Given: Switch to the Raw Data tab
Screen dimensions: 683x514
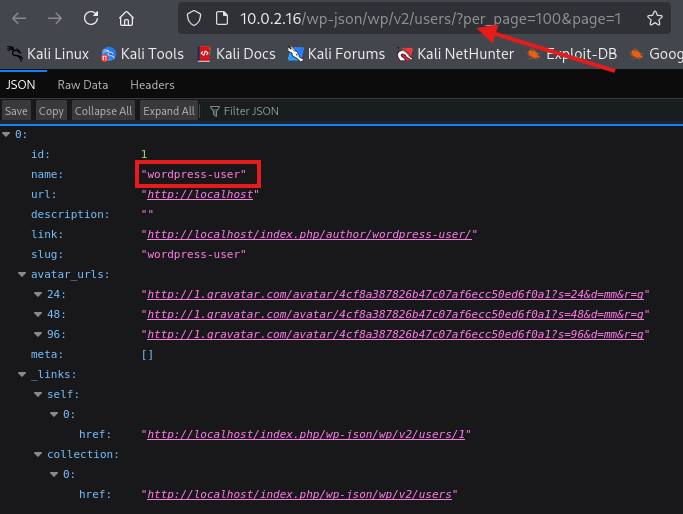Looking at the screenshot, I should coord(82,85).
